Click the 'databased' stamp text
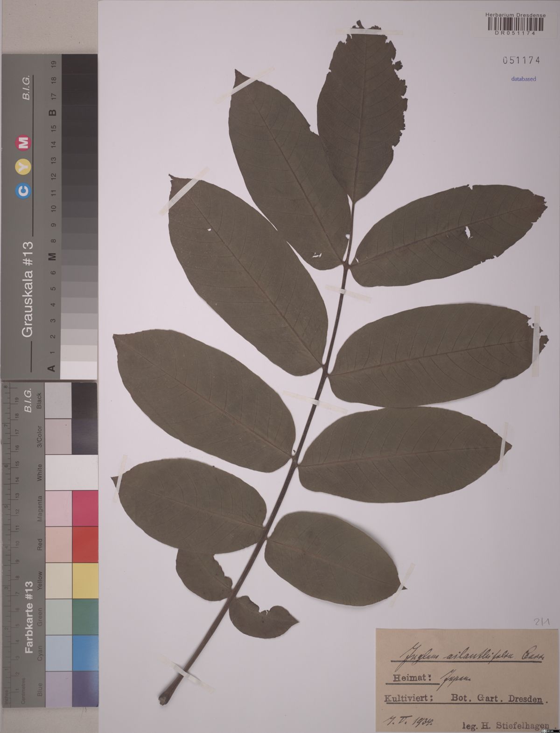Image resolution: width=560 pixels, height=733 pixels. 523,79
